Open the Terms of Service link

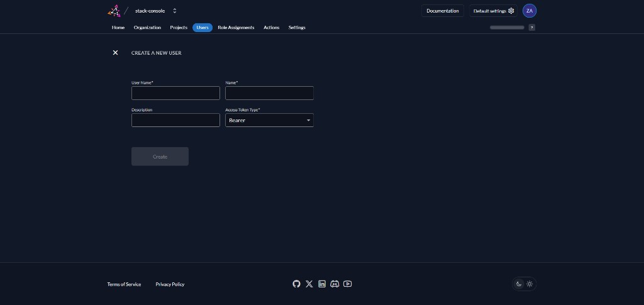[x=124, y=284]
